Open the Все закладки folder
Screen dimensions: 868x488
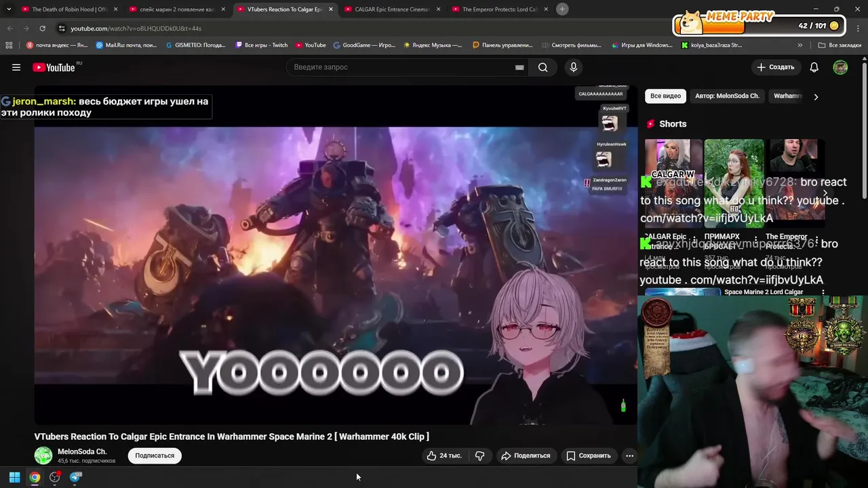[x=840, y=45]
